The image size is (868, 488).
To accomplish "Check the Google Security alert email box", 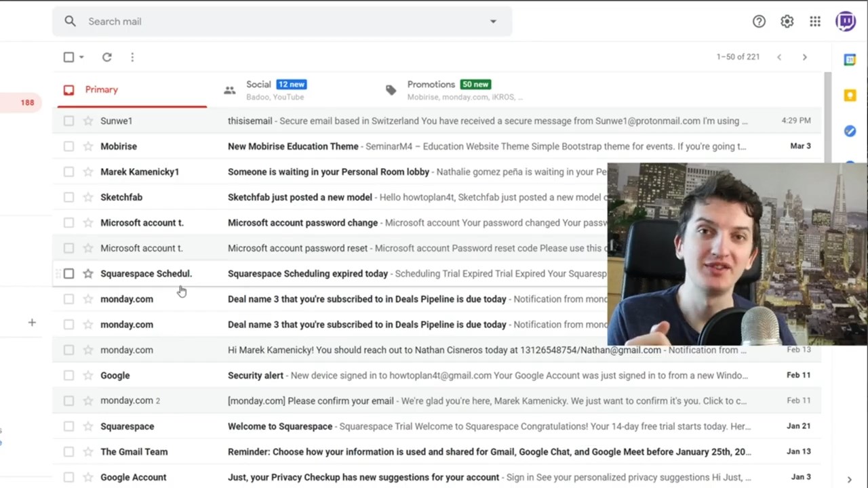I will 68,375.
